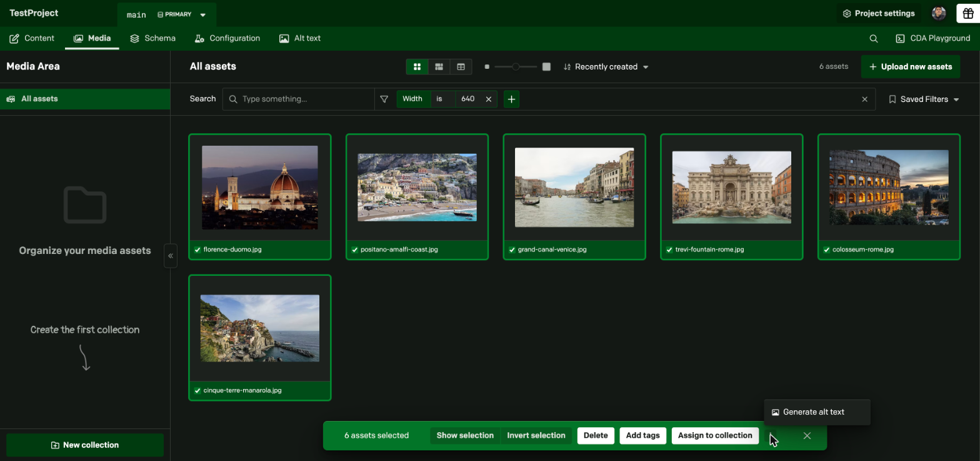
Task: Change the Width filter field
Action: click(412, 99)
